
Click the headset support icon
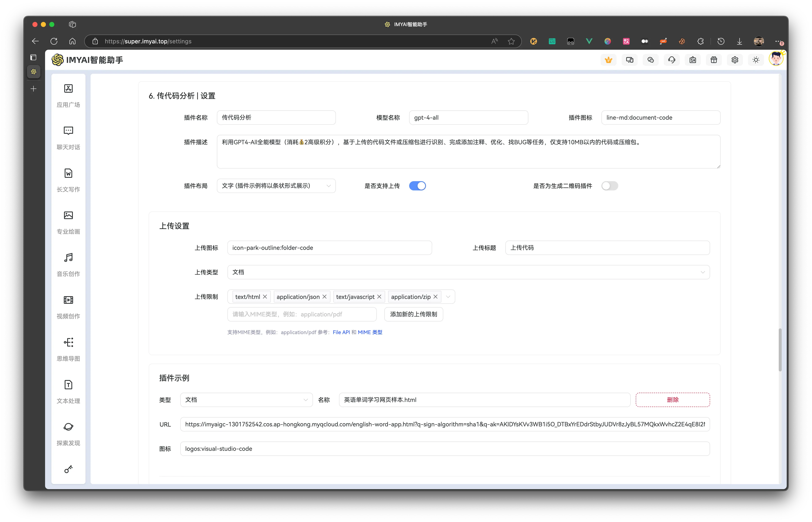coord(671,60)
